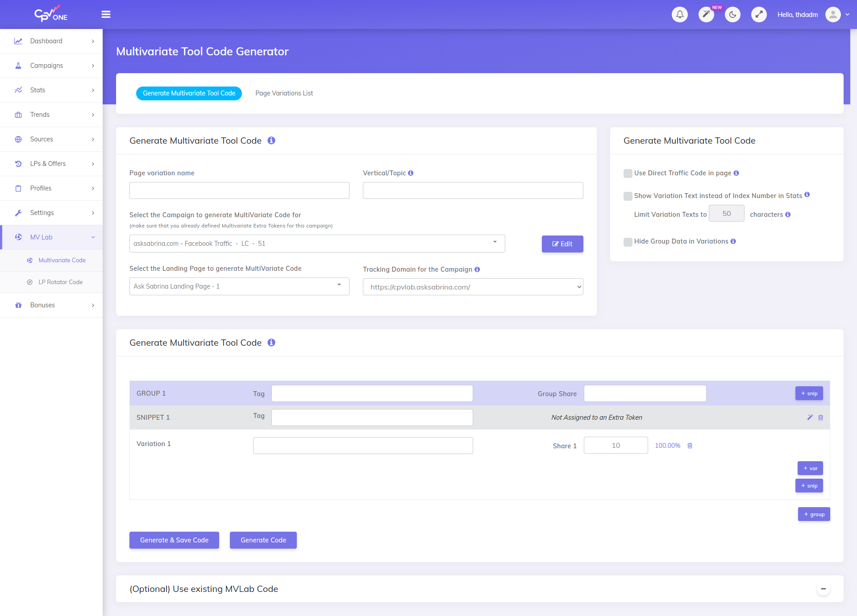
Task: Open the notifications bell icon
Action: pos(680,14)
